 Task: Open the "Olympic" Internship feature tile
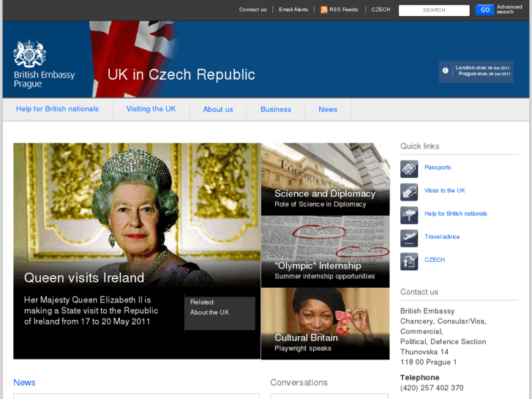[x=325, y=252]
